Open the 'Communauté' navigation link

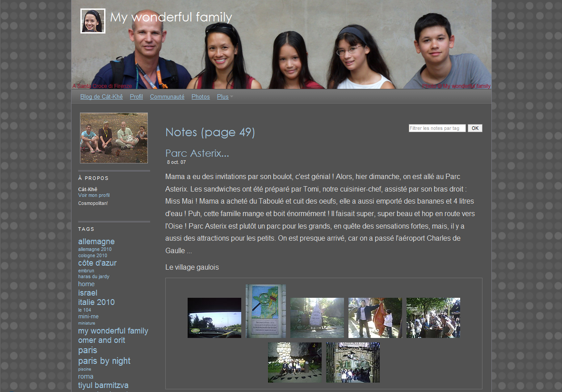pos(167,97)
